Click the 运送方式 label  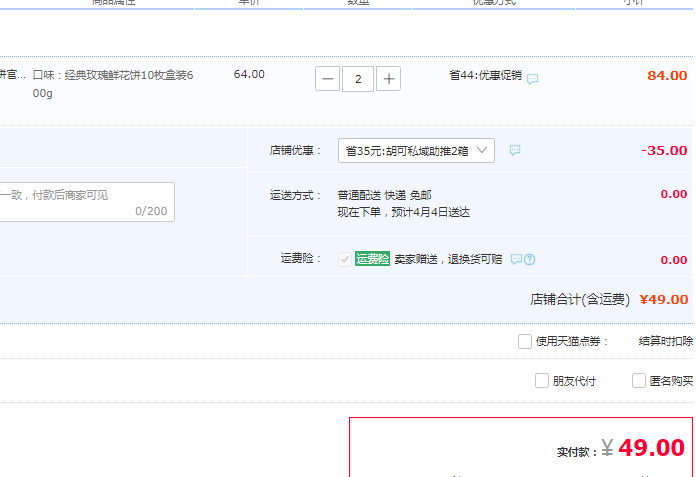coord(295,195)
